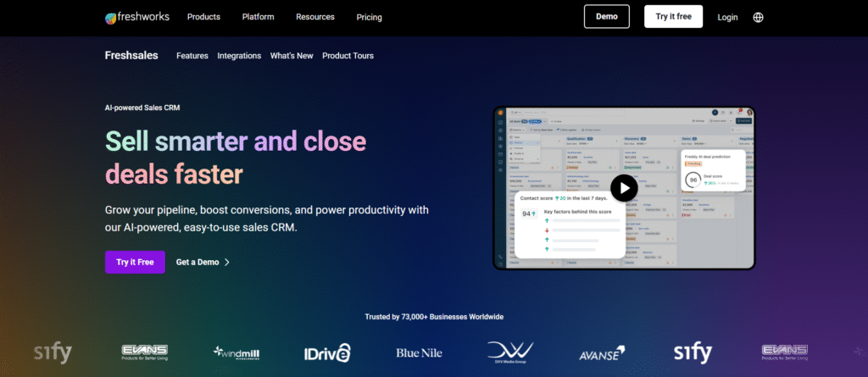Go to the Pricing page

[x=370, y=17]
